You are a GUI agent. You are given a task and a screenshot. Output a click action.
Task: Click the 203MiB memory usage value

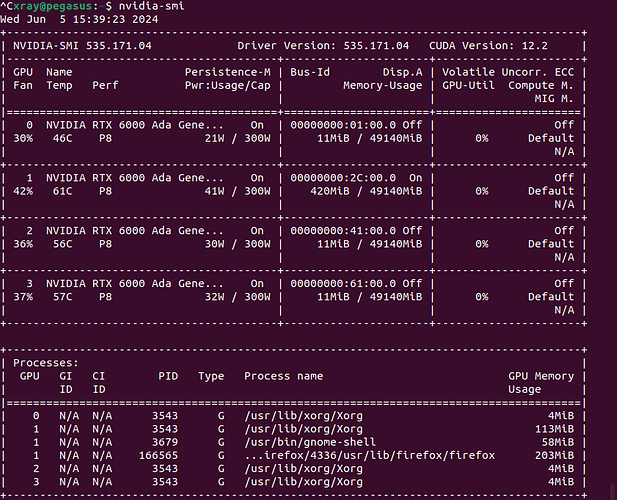tap(554, 456)
